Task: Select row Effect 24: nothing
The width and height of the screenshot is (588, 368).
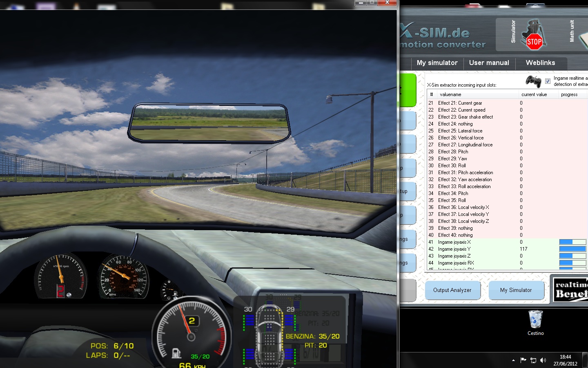Action: coord(507,124)
